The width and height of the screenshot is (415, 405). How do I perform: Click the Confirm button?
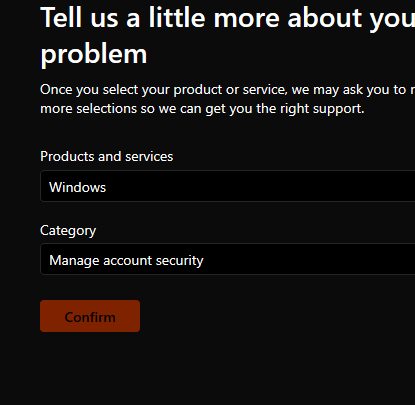point(90,316)
